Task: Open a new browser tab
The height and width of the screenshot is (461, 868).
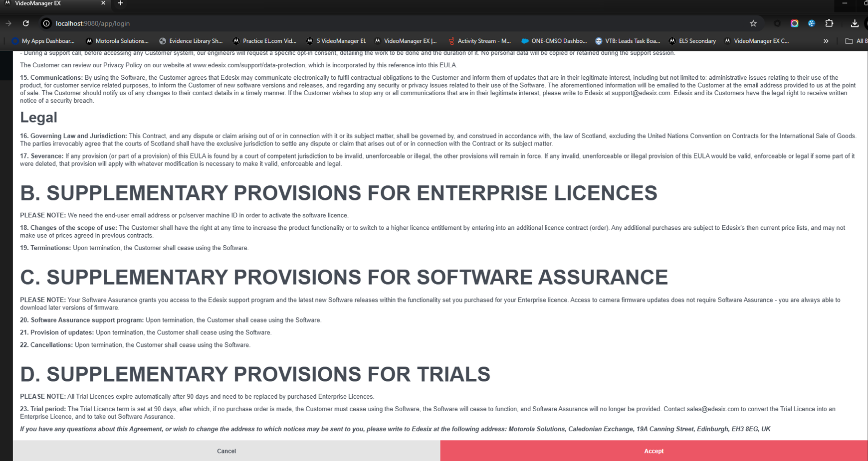Action: click(x=120, y=3)
